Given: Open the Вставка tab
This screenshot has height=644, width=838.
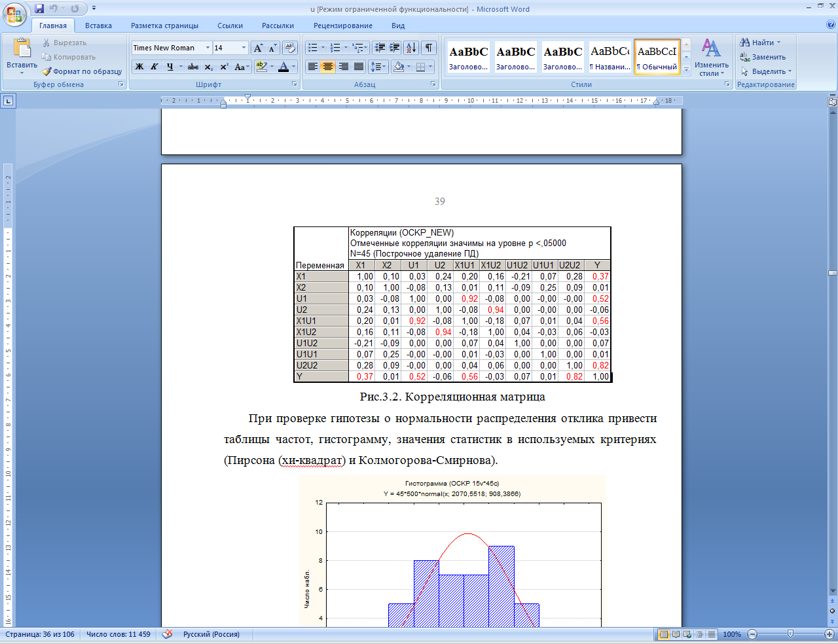Looking at the screenshot, I should tap(98, 26).
